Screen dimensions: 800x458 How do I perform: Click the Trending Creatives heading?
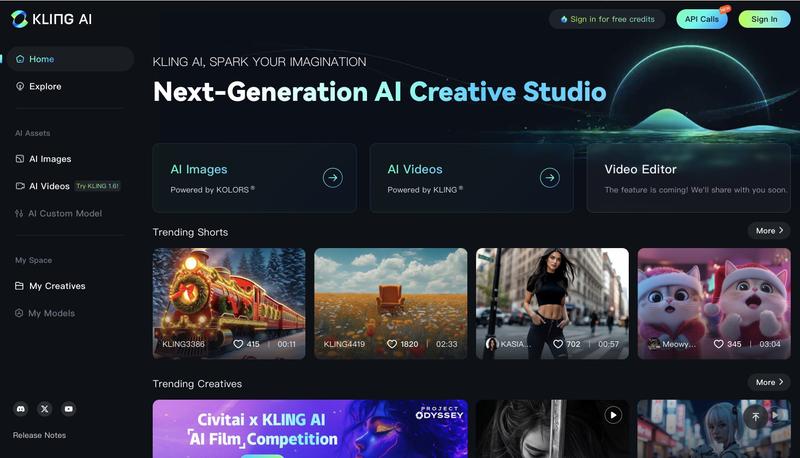[197, 384]
